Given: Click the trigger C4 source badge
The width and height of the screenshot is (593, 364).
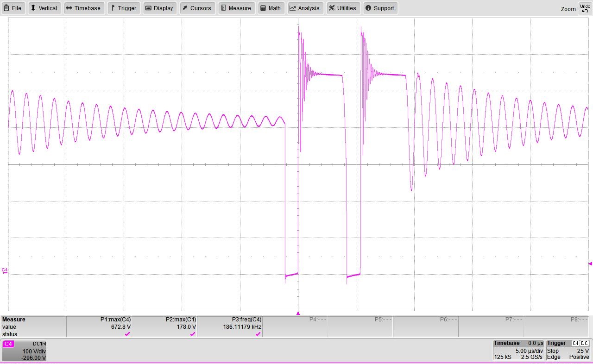Looking at the screenshot, I should 575,343.
